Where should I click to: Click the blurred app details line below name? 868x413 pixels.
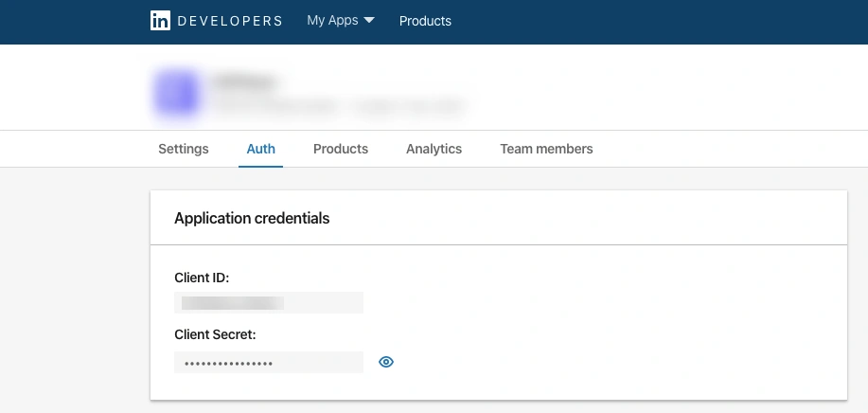(339, 107)
